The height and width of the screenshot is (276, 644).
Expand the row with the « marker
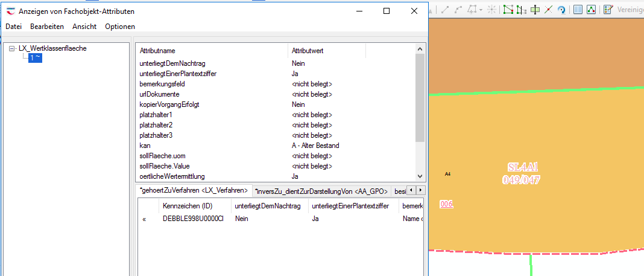click(144, 219)
